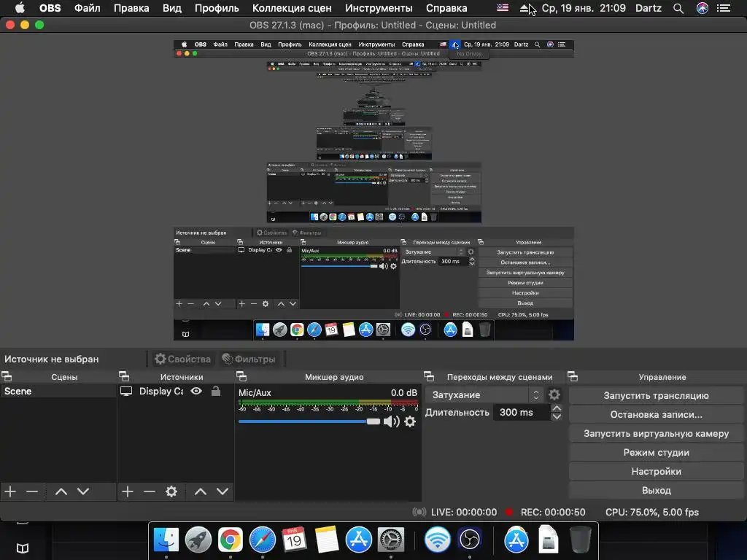Open the Файл menu

[x=88, y=8]
